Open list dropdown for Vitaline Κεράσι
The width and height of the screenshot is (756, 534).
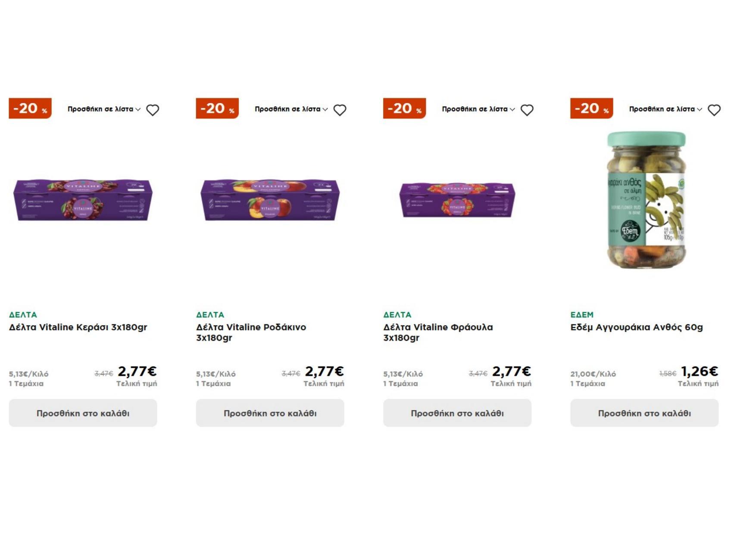click(104, 109)
